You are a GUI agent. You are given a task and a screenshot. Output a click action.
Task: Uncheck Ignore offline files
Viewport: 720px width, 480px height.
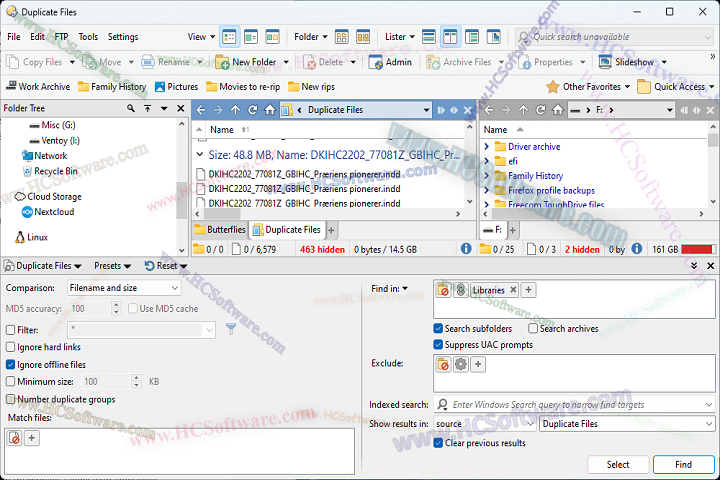[x=11, y=364]
